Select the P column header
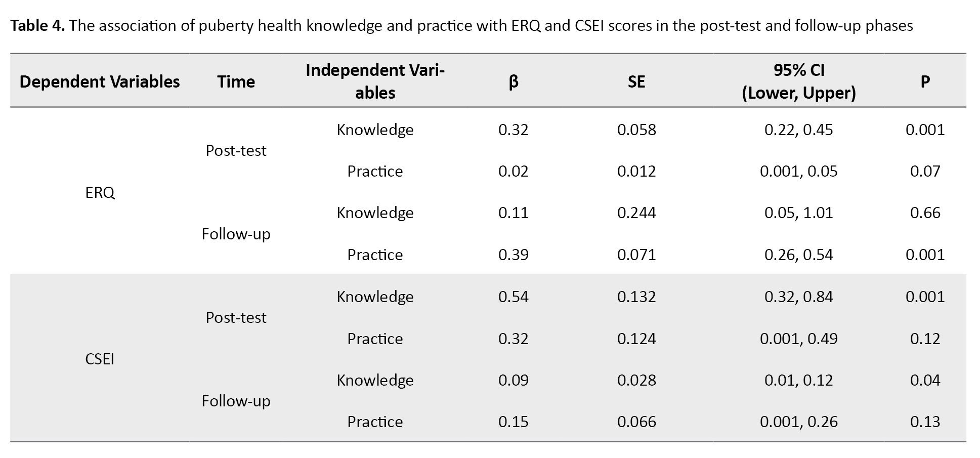980x458 pixels. point(925,81)
